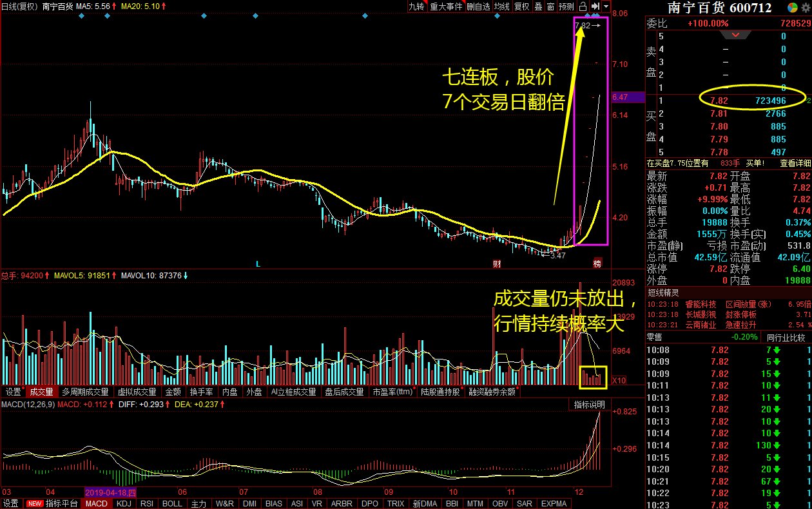Screen dimensions: 812x509
Task: Open 同行业比较 in the 零售 row
Action: click(x=785, y=337)
